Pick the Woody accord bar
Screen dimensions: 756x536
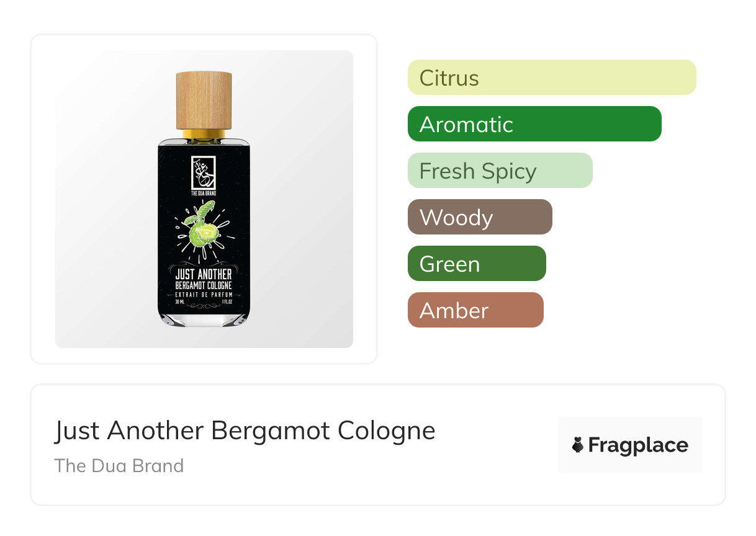click(x=479, y=217)
